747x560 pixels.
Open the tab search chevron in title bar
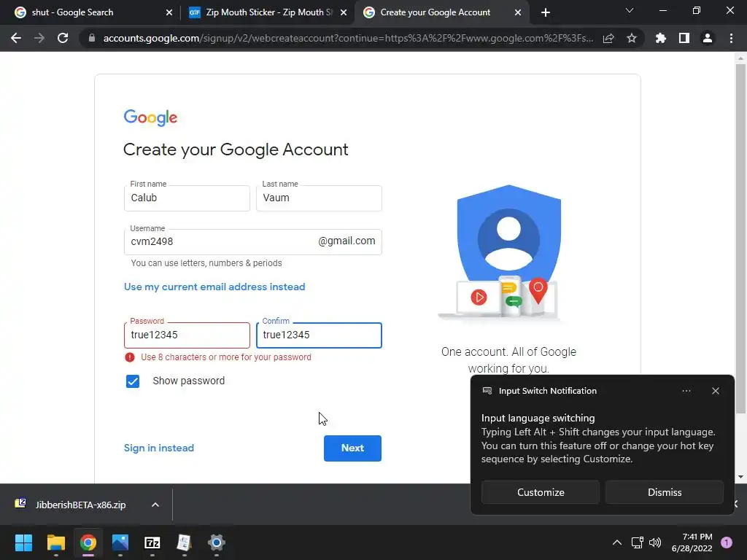pyautogui.click(x=630, y=10)
